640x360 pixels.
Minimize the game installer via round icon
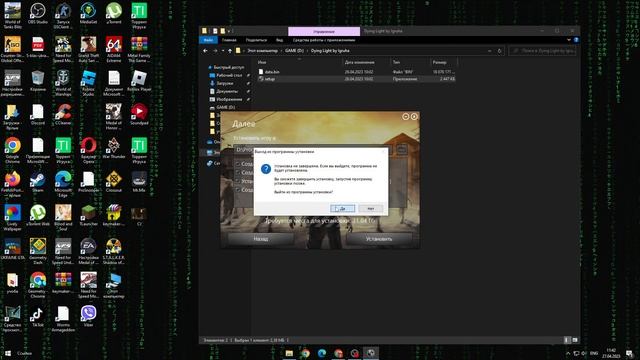pyautogui.click(x=405, y=117)
